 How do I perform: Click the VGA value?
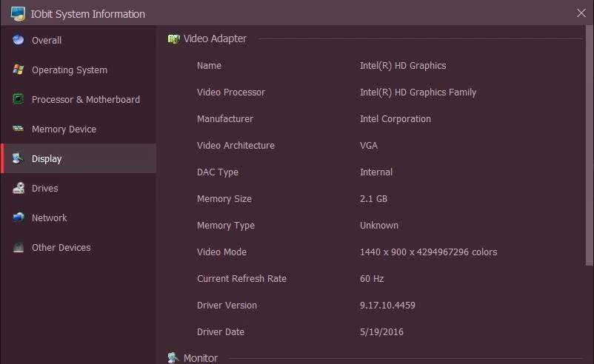pyautogui.click(x=369, y=145)
